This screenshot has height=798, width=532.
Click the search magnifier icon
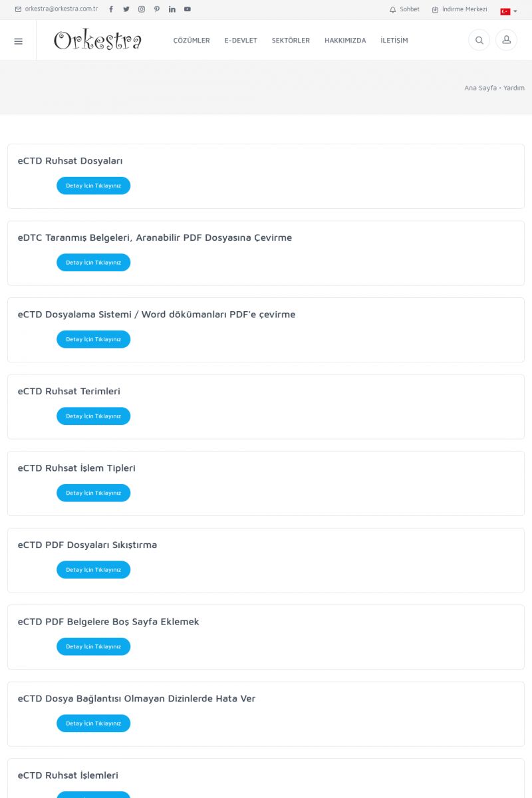[x=479, y=41]
